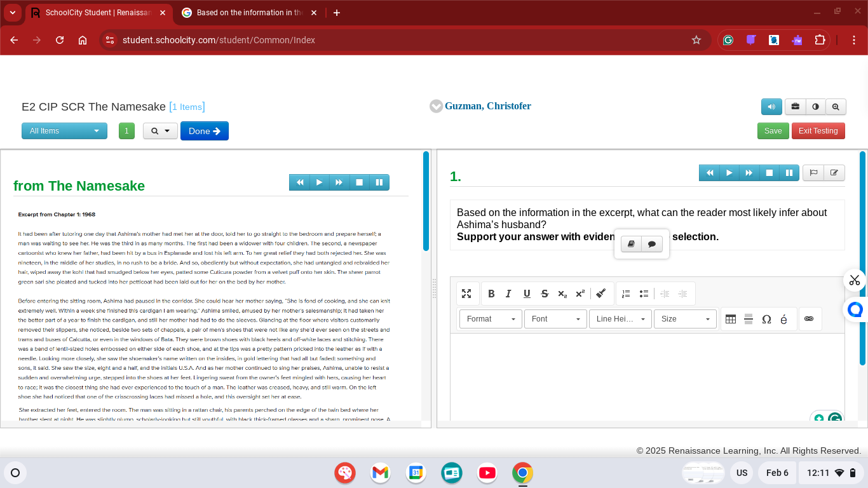Rewind audio in the passage panel
This screenshot has width=868, height=488.
coord(299,182)
